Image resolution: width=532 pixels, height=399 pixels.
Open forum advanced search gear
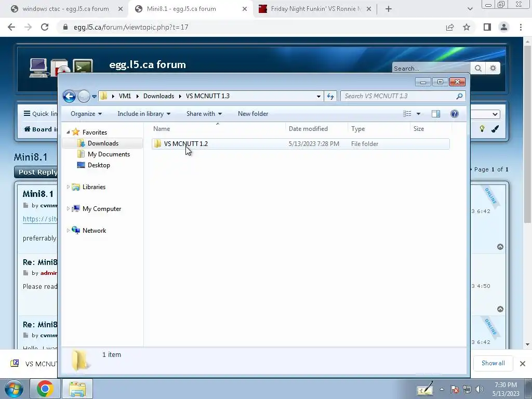tap(493, 68)
